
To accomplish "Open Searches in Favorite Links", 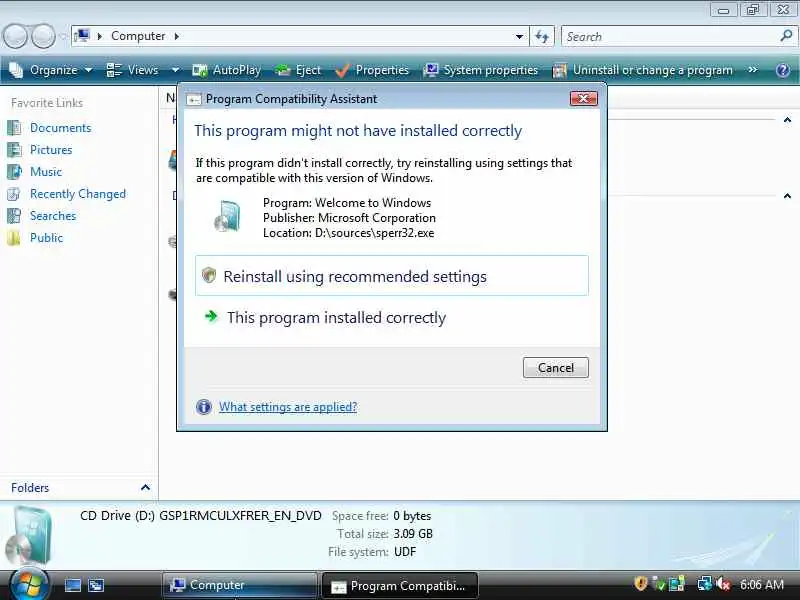I will pos(53,216).
